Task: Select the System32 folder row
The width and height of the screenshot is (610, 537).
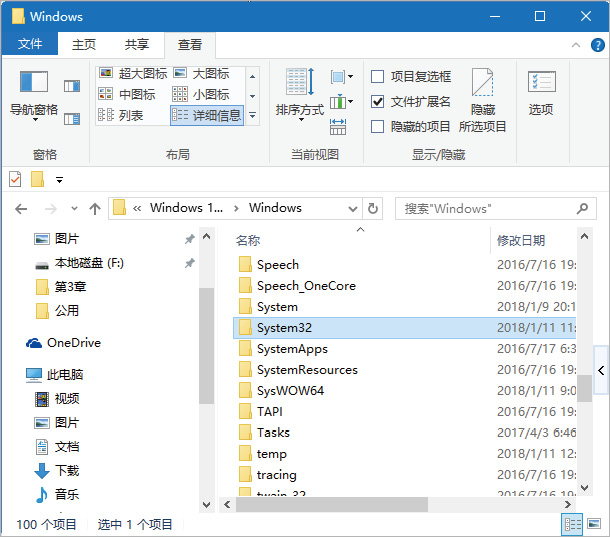Action: click(405, 328)
